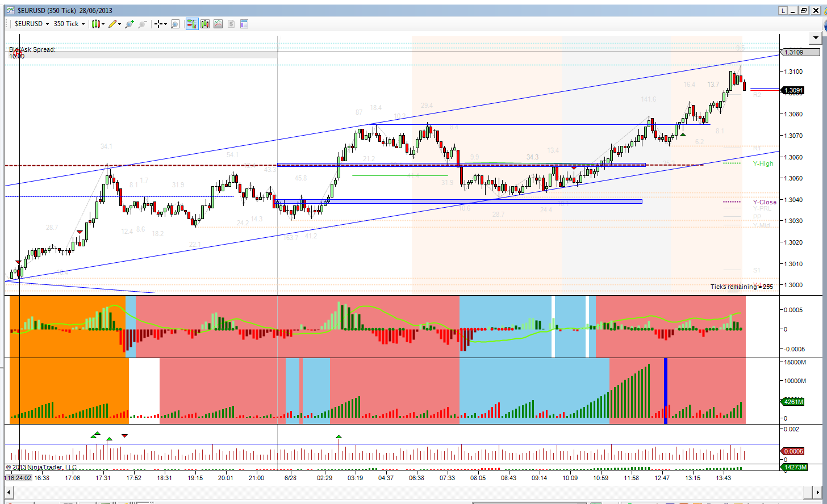Click the green up-triangle marker above 02:29
This screenshot has width=827, height=504.
tap(339, 437)
